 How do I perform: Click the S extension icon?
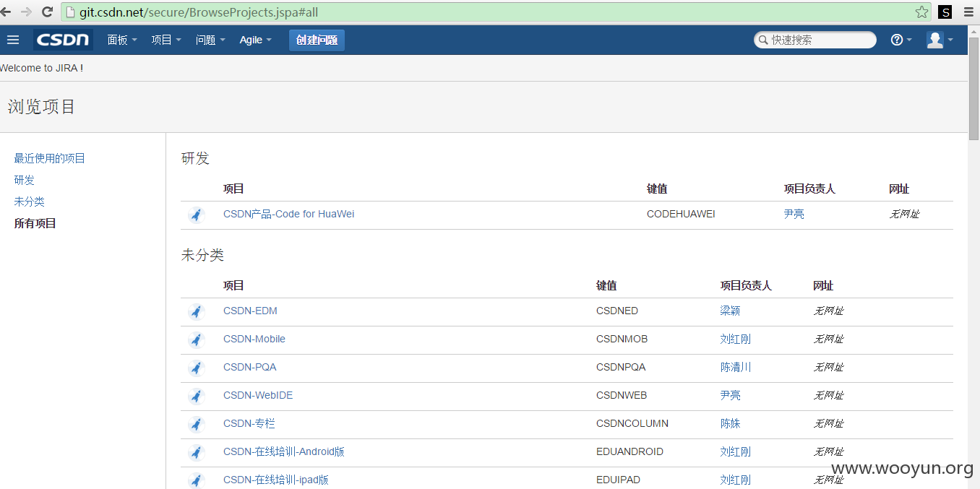point(945,12)
